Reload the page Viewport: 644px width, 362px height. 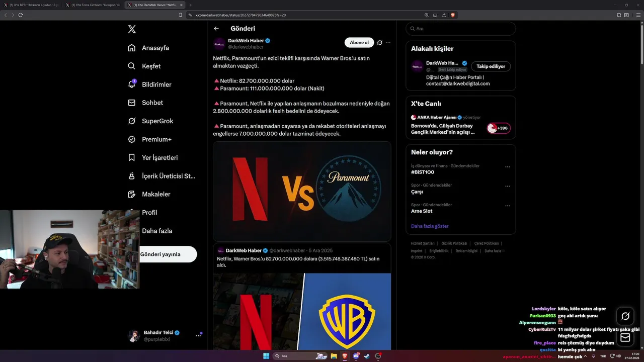[21, 15]
